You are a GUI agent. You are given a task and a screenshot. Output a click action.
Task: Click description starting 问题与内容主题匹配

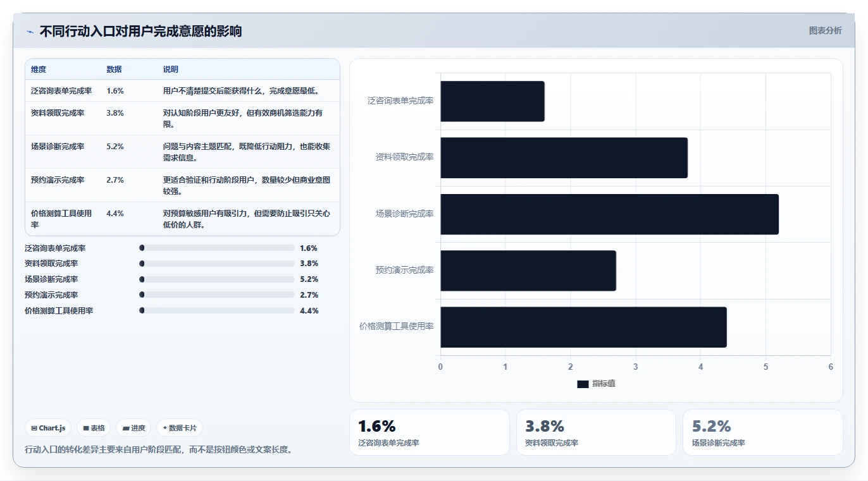pos(247,152)
